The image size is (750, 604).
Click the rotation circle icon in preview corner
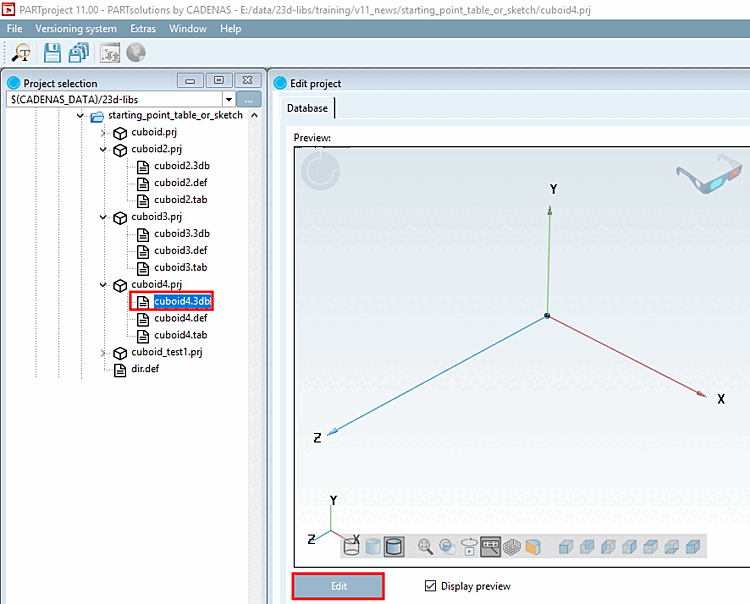pos(320,171)
